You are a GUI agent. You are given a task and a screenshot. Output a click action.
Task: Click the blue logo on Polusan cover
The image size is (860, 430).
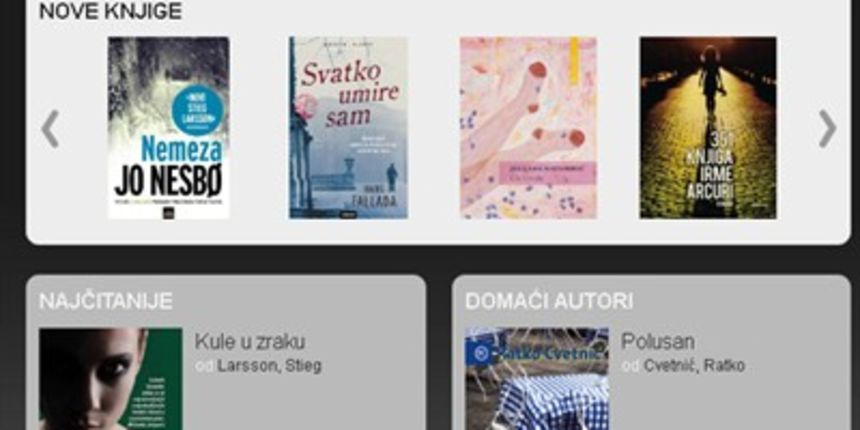(482, 354)
